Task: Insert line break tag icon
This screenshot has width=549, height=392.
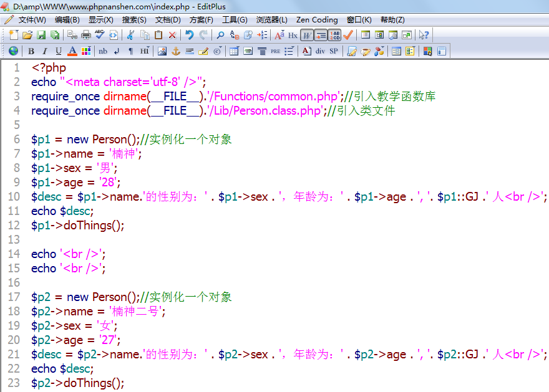Action: tap(117, 51)
